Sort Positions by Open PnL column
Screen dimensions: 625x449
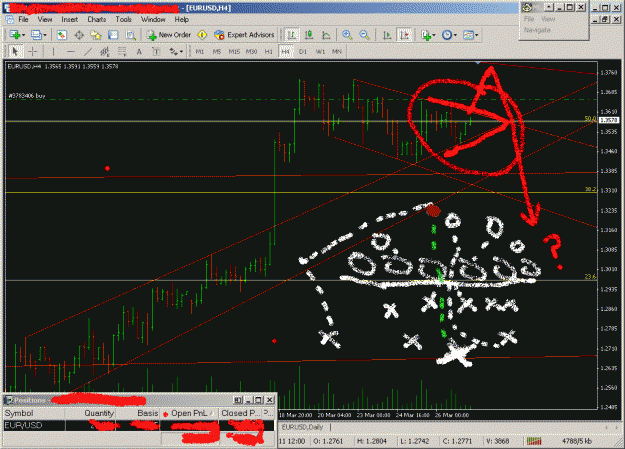pos(190,413)
